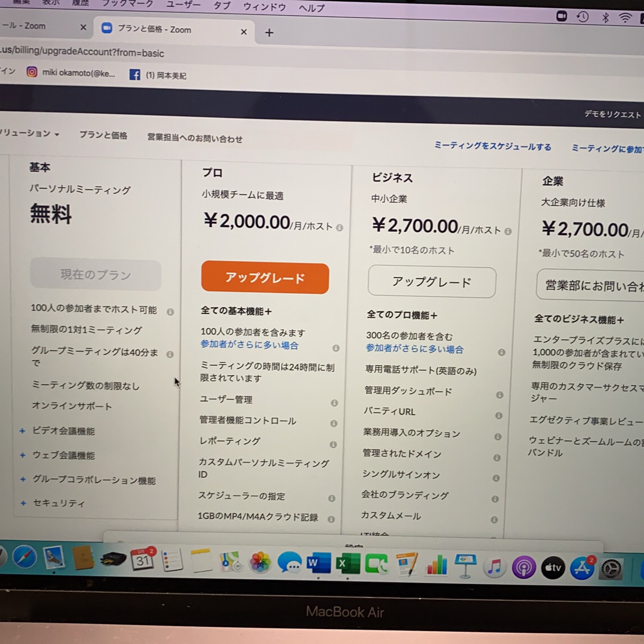Info icon beside シングルサインオン

tap(496, 478)
